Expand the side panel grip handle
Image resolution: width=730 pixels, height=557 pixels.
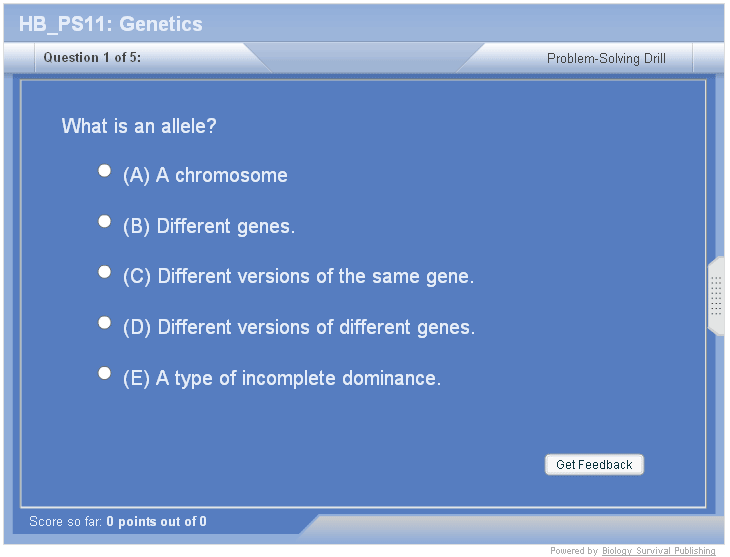pyautogui.click(x=716, y=295)
